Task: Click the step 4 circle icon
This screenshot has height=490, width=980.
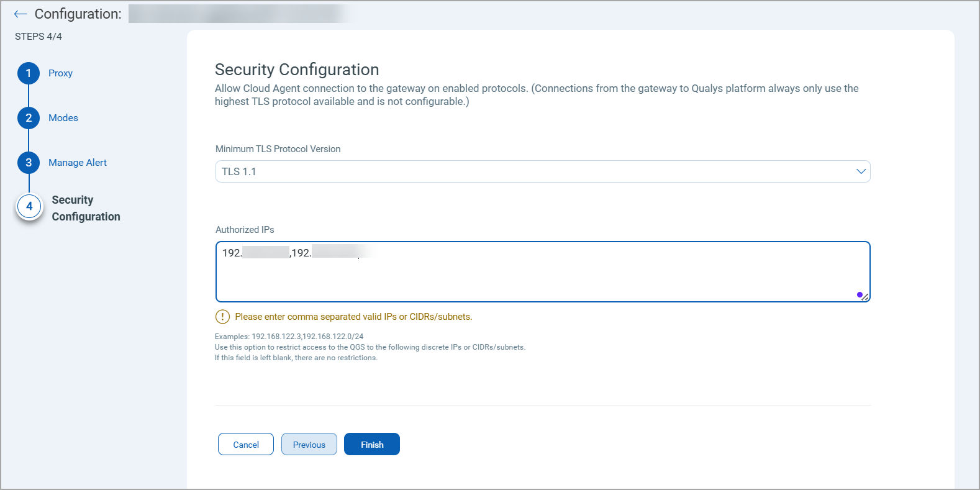Action: [x=29, y=207]
